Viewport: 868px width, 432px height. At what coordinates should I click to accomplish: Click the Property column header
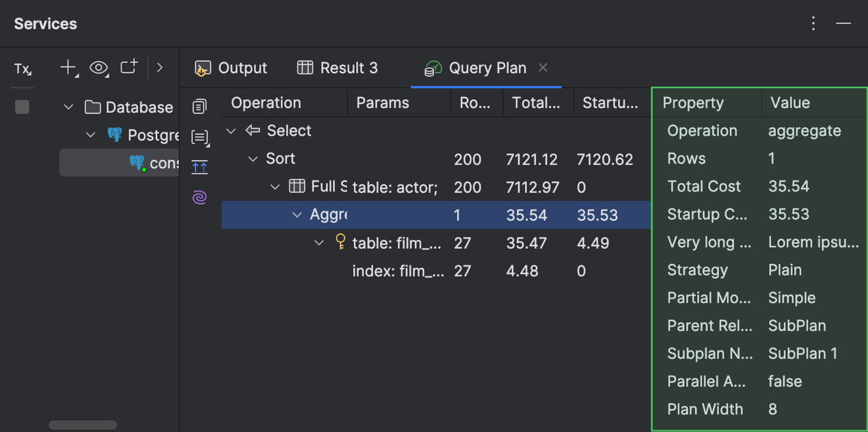[x=693, y=103]
